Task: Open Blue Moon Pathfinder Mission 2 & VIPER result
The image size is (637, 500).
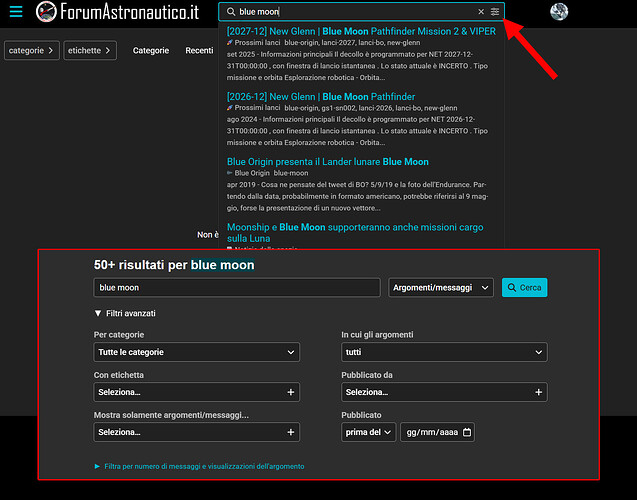Action: point(360,31)
